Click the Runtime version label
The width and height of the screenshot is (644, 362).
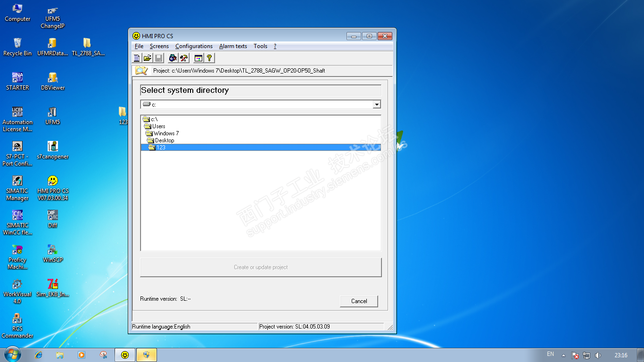click(165, 299)
